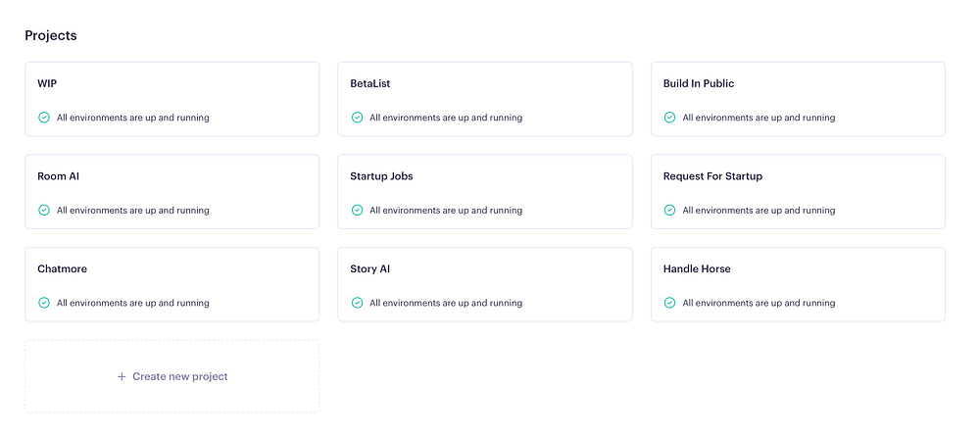Open the BetaList project title

tap(369, 83)
